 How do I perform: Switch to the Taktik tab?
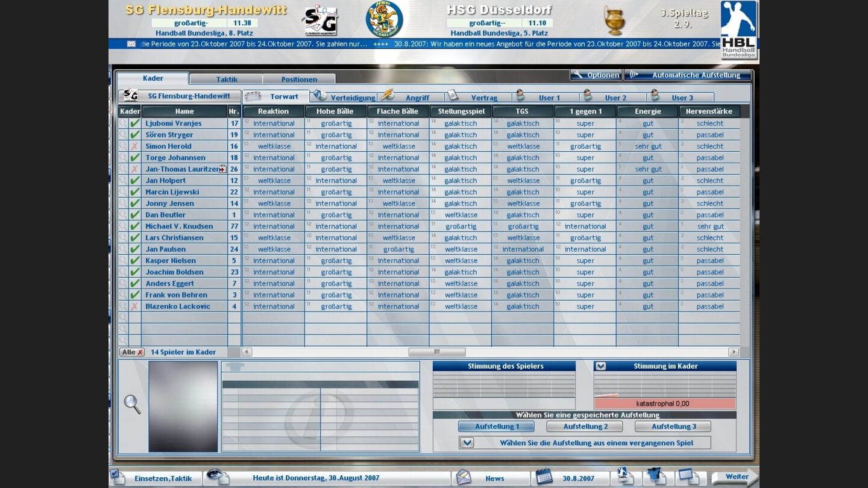point(227,79)
